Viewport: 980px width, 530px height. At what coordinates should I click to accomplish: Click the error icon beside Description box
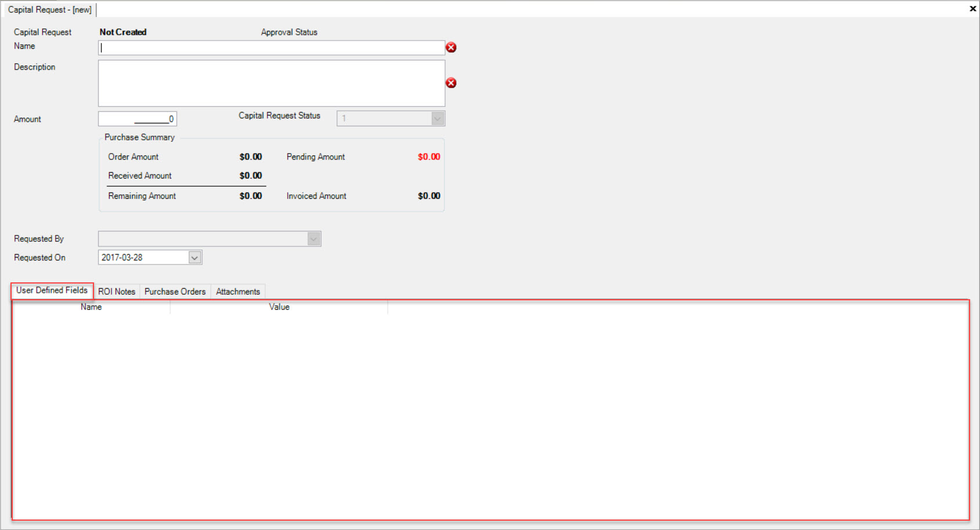point(451,83)
